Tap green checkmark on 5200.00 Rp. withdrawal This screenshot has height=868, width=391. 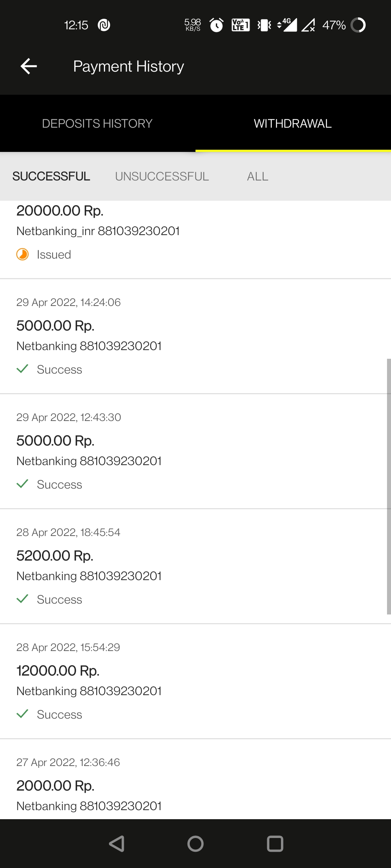tap(22, 599)
